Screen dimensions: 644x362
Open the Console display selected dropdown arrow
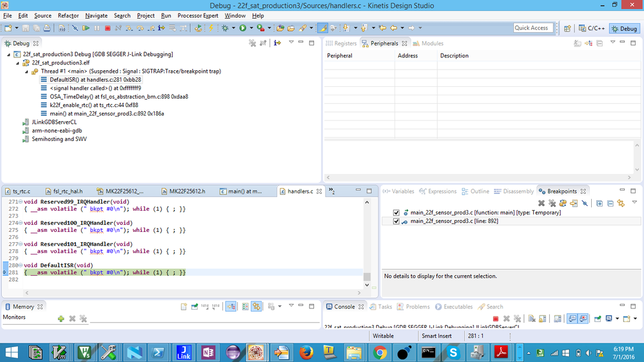coord(617,318)
